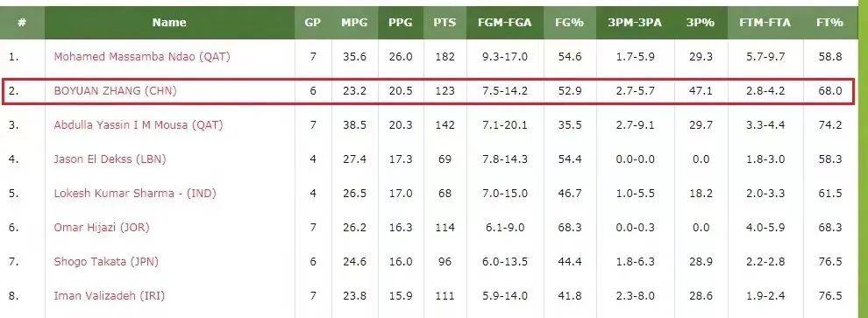Open BOYUAN ZHANG (CHN) player link
868x318 pixels.
[115, 91]
